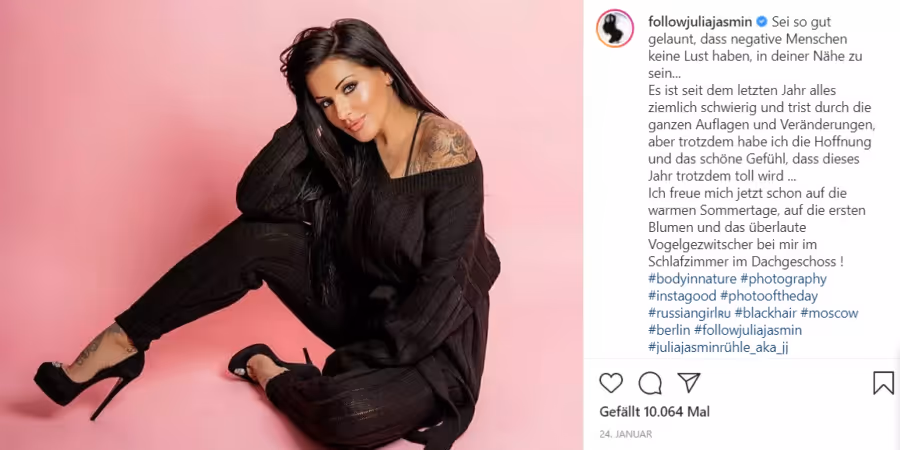Click the main post photo

click(292, 225)
